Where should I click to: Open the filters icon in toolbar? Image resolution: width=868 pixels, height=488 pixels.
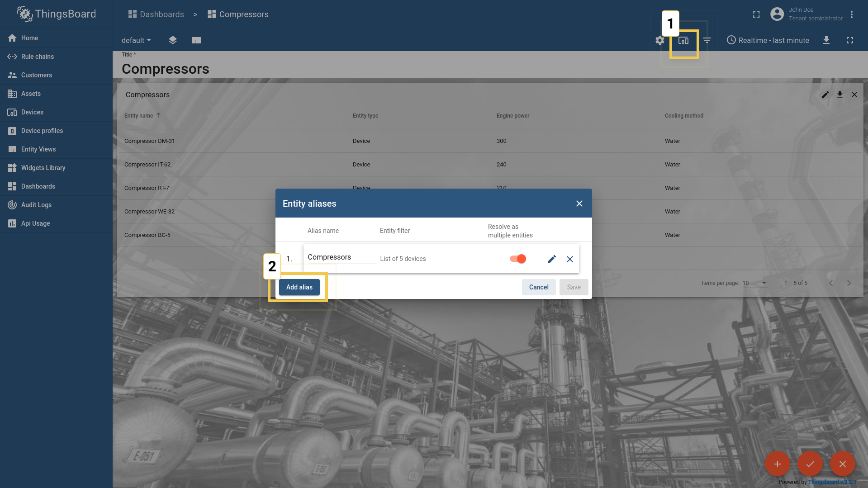pyautogui.click(x=707, y=40)
